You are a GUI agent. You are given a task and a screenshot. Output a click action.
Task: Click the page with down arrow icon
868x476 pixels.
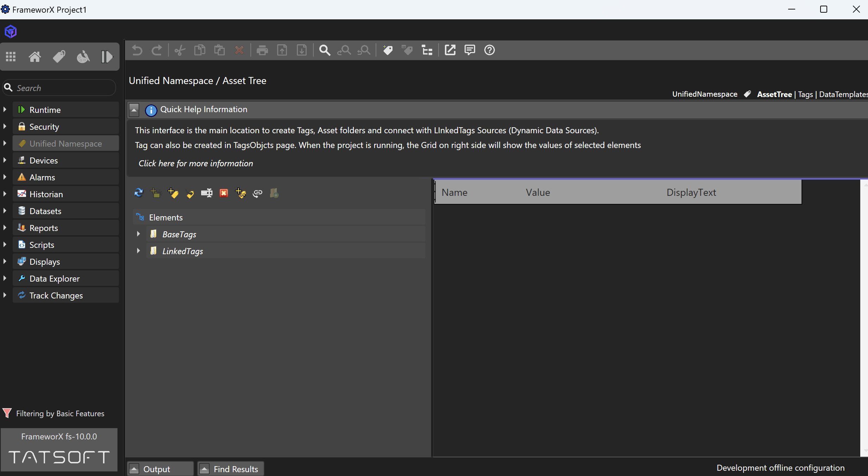click(302, 50)
